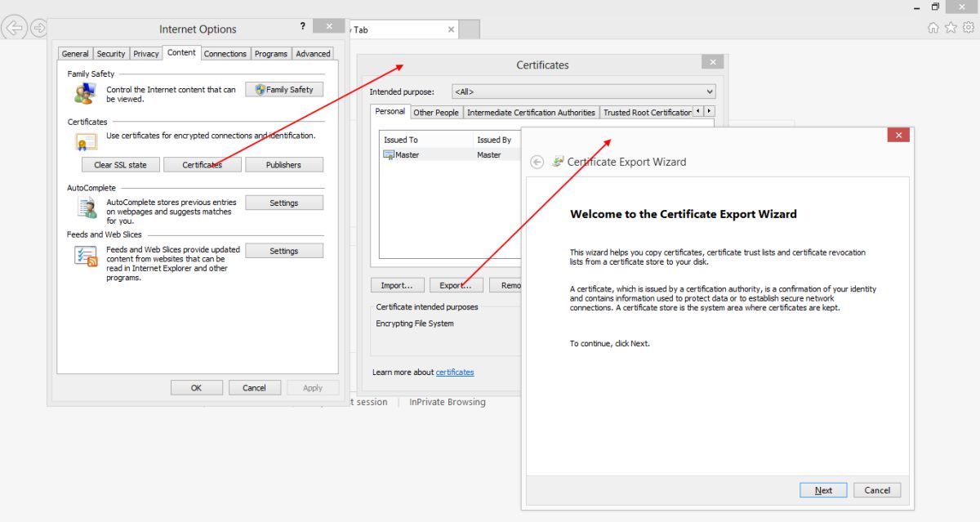Click the Favorites star icon
This screenshot has height=522, width=980.
951,28
